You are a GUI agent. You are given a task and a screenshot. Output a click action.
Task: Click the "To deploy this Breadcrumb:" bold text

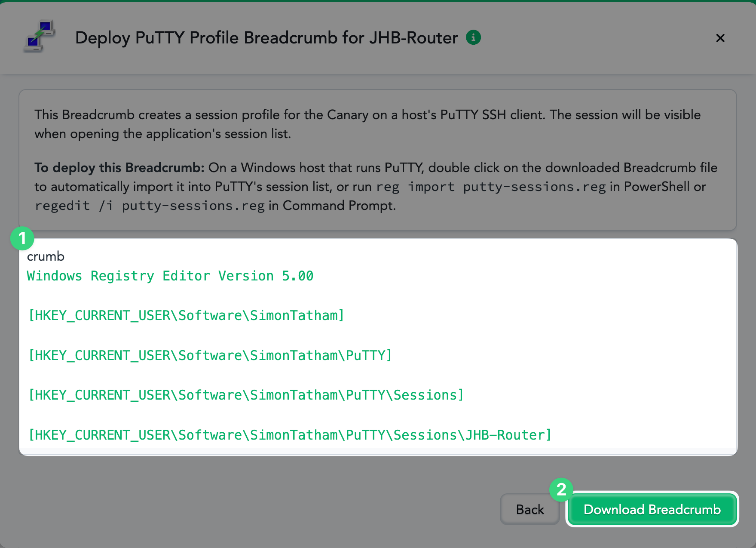[119, 168]
